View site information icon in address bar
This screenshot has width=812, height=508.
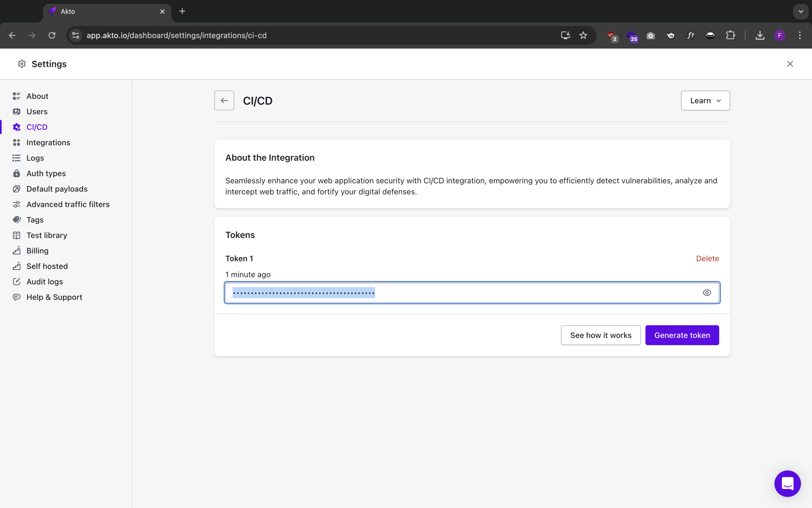pos(76,35)
